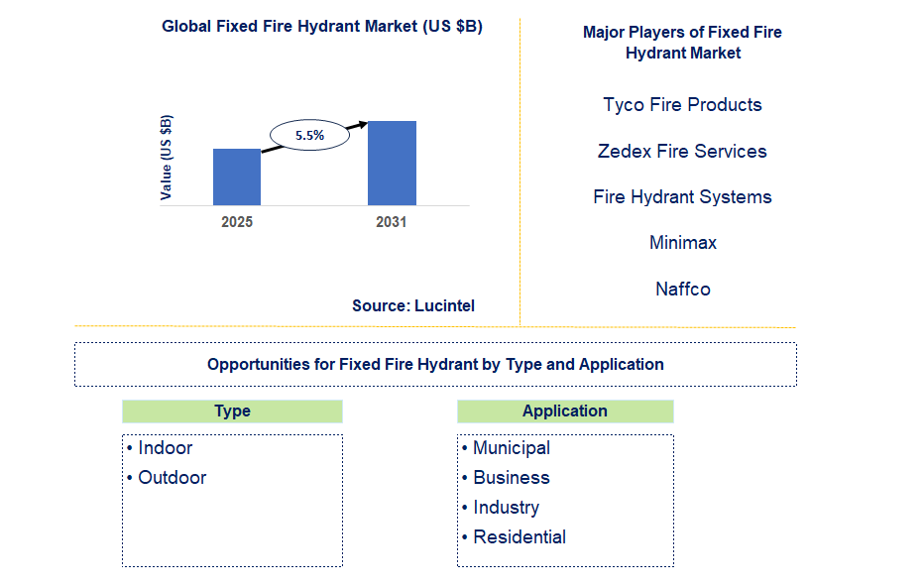
Task: Select the 5.5% growth rate ellipse
Action: (x=310, y=135)
